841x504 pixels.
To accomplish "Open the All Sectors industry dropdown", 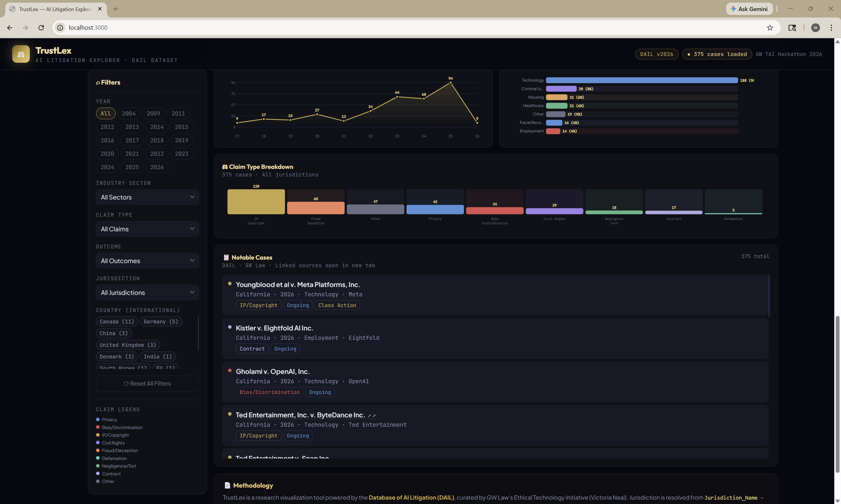I will 147,197.
